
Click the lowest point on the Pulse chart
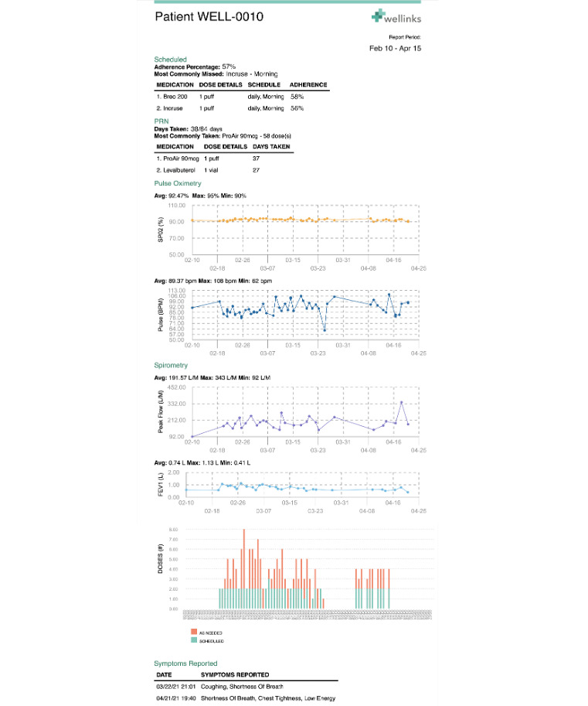pos(325,330)
